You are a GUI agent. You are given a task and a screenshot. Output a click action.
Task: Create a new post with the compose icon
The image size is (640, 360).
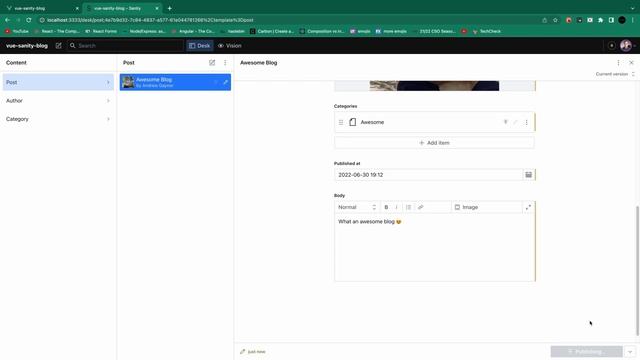point(212,62)
